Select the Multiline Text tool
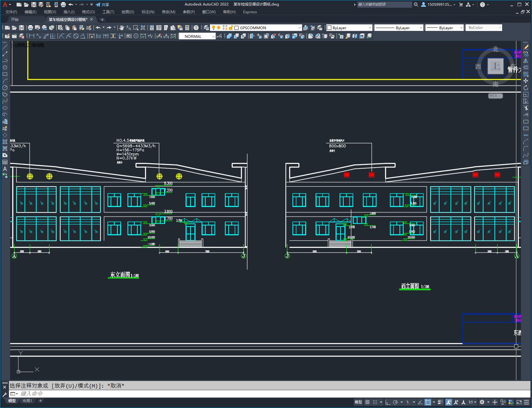 (5, 169)
